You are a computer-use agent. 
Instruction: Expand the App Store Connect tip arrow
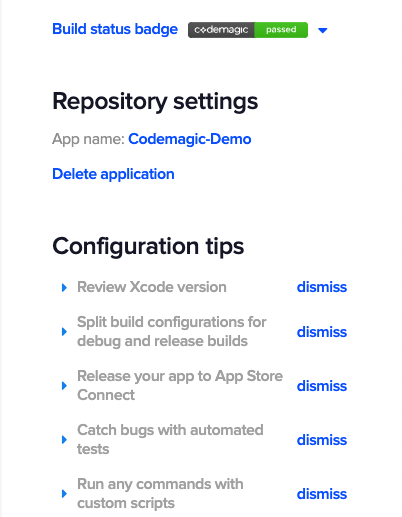[64, 386]
